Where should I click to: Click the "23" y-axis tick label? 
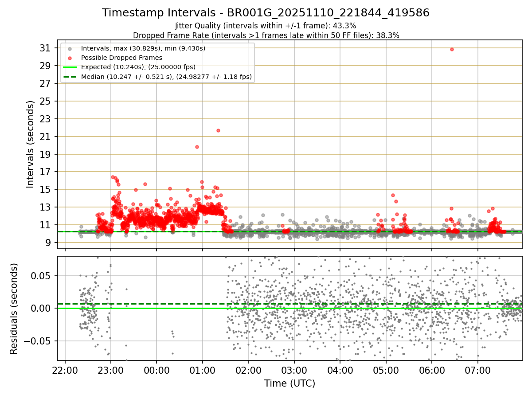pyautogui.click(x=46, y=119)
